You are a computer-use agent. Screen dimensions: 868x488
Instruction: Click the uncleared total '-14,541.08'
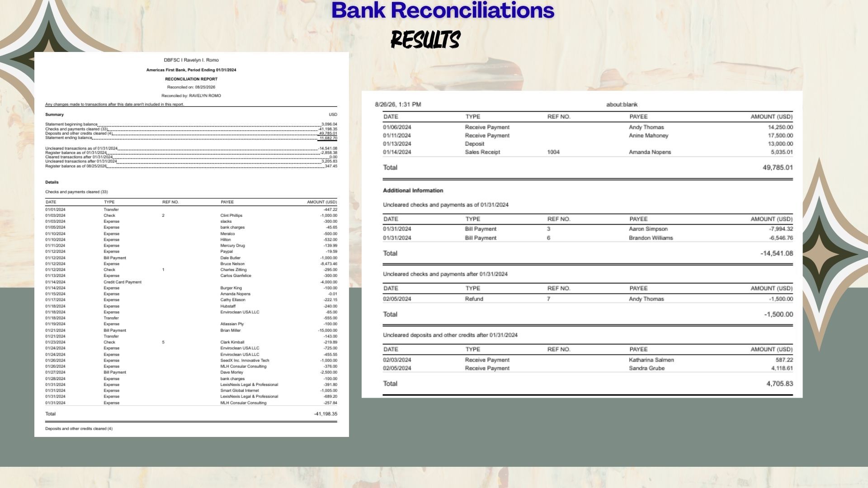pyautogui.click(x=777, y=253)
